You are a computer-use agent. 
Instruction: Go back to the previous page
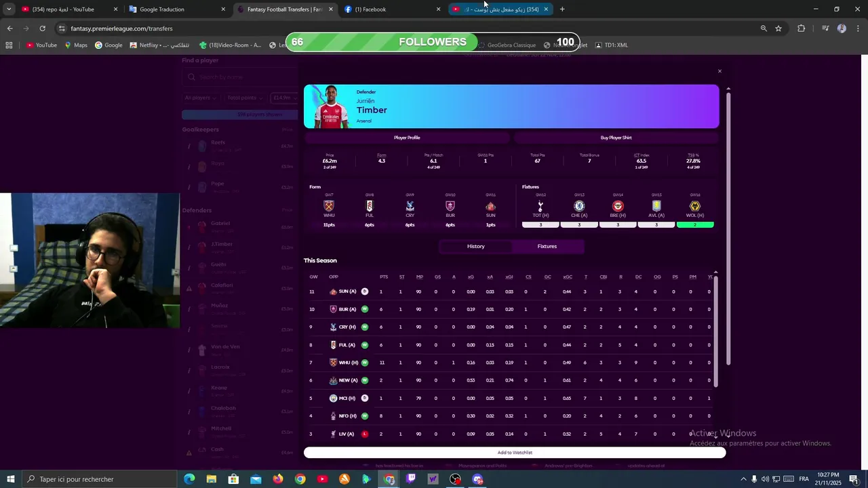point(9,28)
